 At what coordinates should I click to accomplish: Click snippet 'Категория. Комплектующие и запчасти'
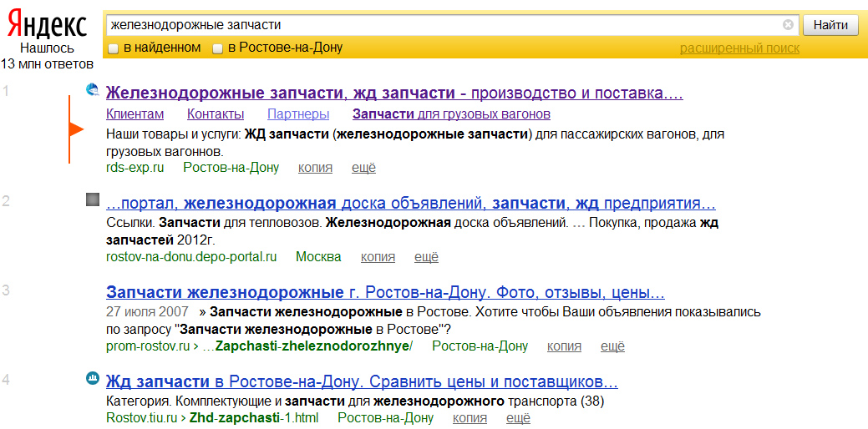(x=354, y=401)
